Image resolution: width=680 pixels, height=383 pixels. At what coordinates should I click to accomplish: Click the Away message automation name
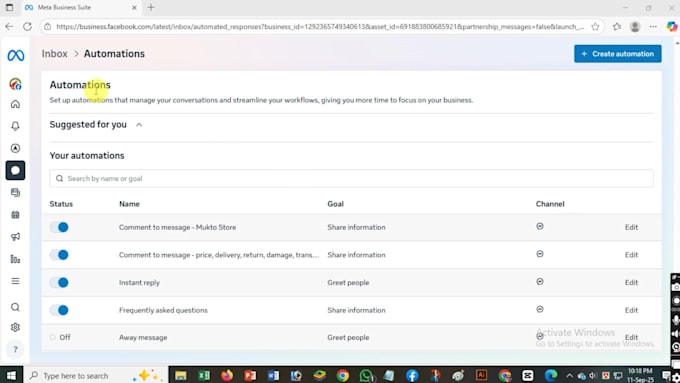click(143, 337)
